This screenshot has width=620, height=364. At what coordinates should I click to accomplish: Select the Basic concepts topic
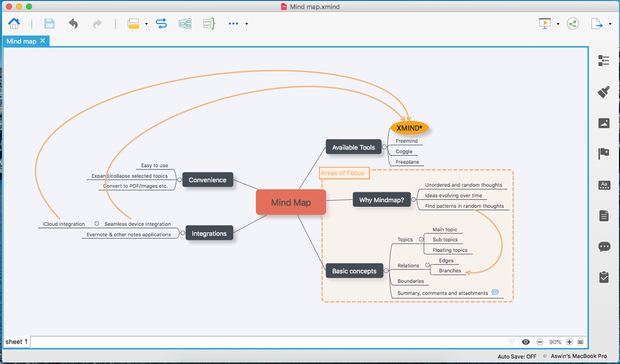pos(355,271)
